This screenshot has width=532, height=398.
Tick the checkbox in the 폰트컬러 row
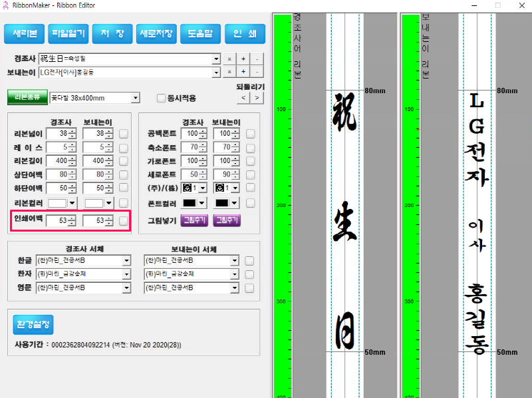[250, 203]
